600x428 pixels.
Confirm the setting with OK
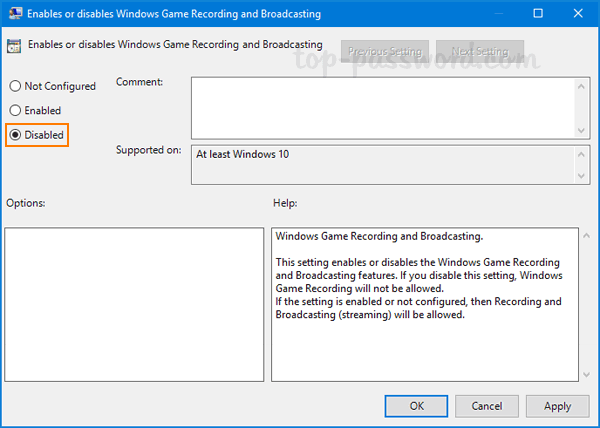pyautogui.click(x=417, y=406)
